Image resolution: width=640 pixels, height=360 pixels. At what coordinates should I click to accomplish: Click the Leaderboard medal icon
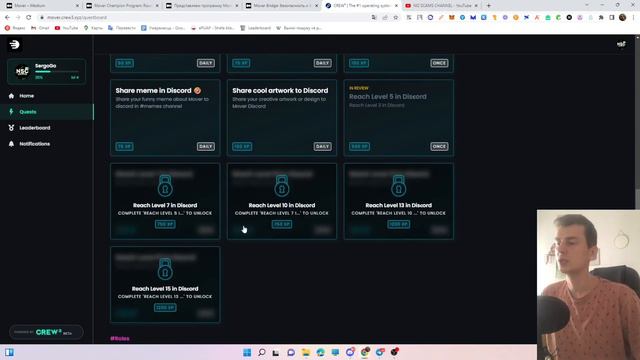click(x=11, y=128)
